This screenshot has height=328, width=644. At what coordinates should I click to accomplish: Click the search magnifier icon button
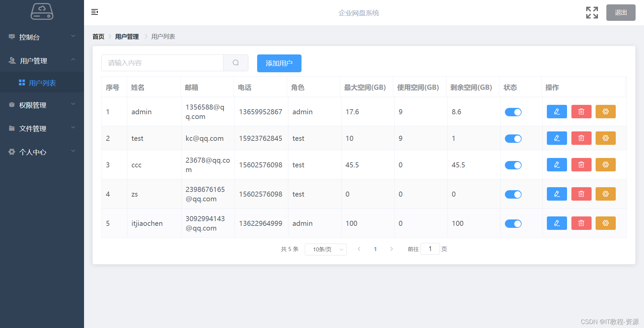(236, 63)
